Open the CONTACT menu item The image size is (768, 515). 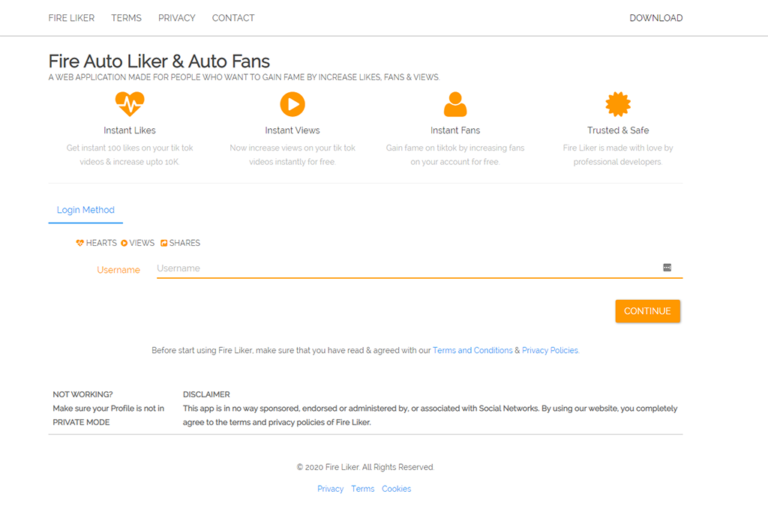pyautogui.click(x=233, y=18)
